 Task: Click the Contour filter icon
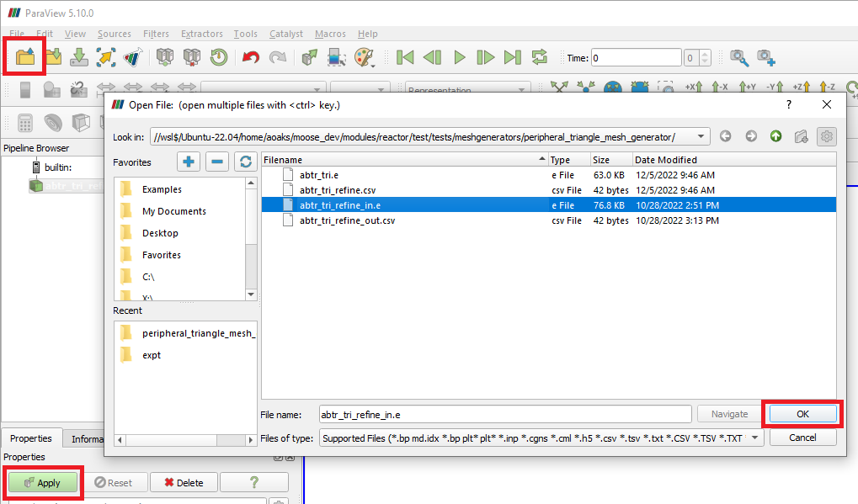coord(53,123)
